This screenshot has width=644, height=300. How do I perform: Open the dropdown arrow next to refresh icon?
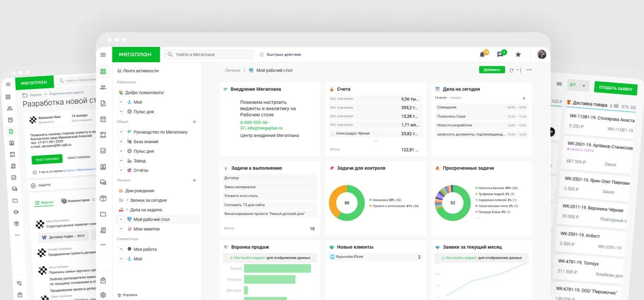point(518,70)
